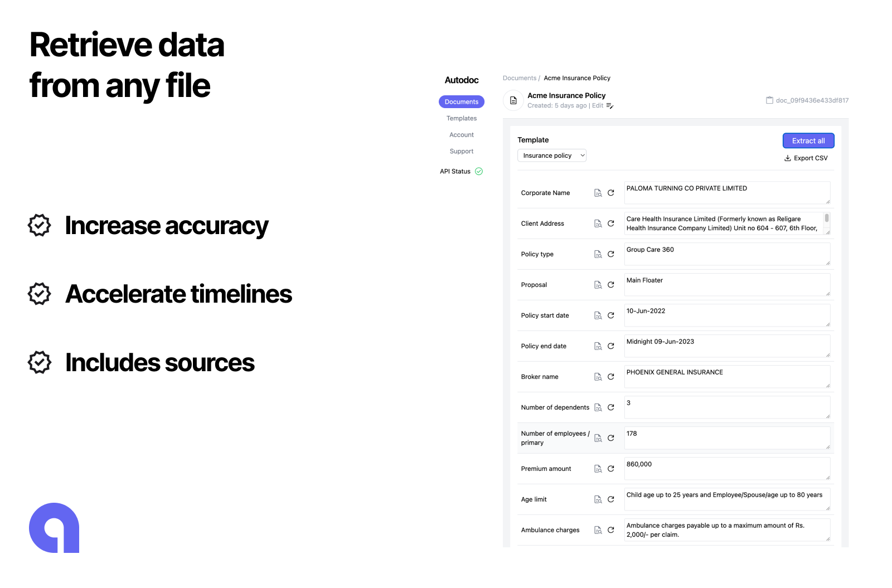Image resolution: width=892 pixels, height=588 pixels.
Task: Click the Created: 5 days ago text
Action: (x=557, y=106)
